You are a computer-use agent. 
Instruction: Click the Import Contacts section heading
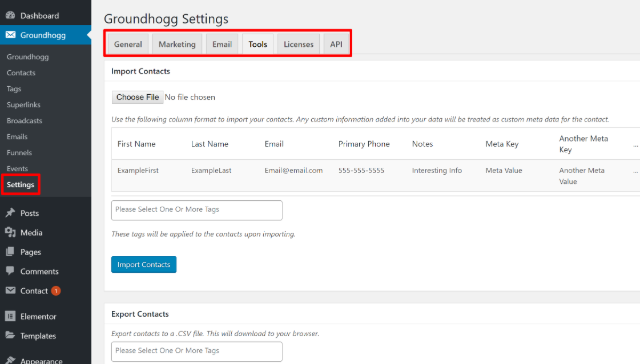click(x=140, y=71)
